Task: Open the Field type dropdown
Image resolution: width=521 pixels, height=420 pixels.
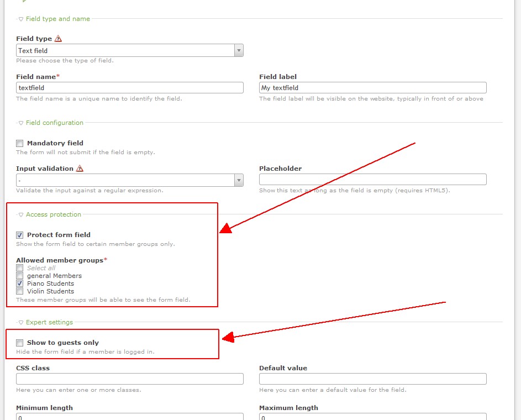Action: 129,51
